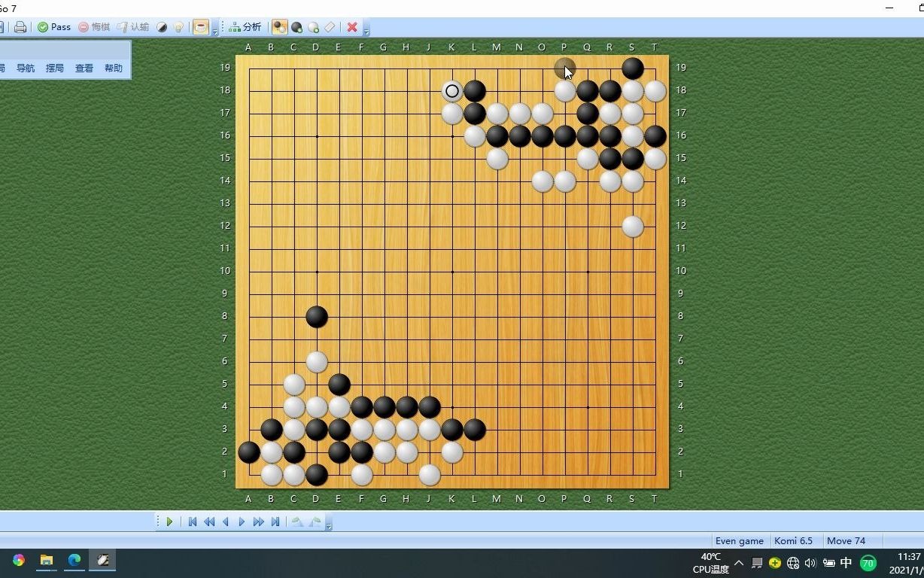924x578 pixels.
Task: Click the black stone at T16
Action: point(655,136)
